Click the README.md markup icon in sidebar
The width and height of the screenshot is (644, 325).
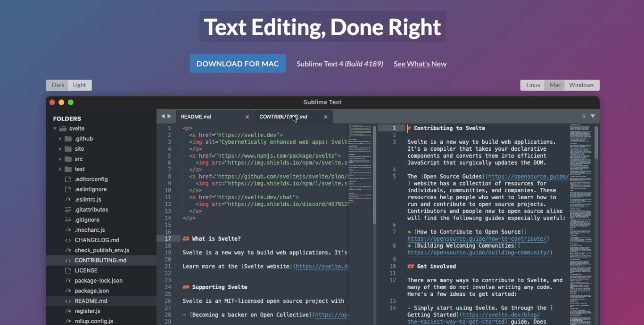click(x=68, y=301)
